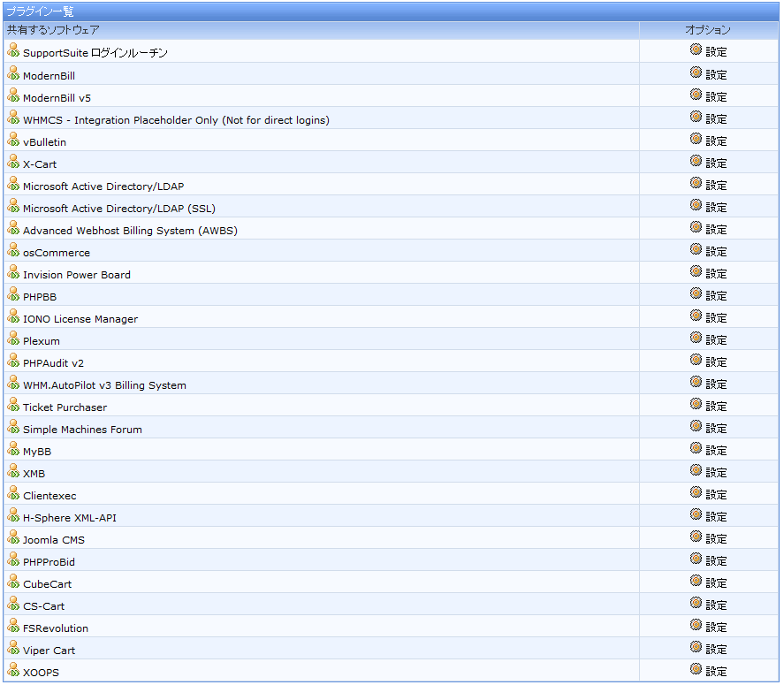Open 設定 for MyBB
Image resolution: width=784 pixels, height=685 pixels.
pyautogui.click(x=716, y=450)
